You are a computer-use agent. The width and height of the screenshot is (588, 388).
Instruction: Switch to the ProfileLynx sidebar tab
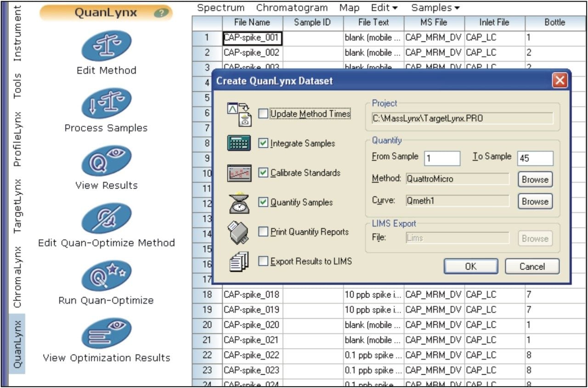[17, 139]
